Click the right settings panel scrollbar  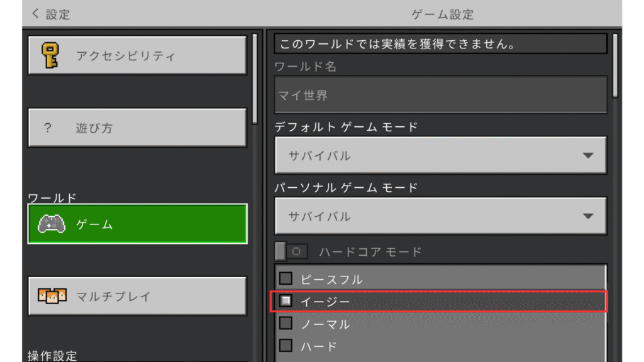coord(615,66)
